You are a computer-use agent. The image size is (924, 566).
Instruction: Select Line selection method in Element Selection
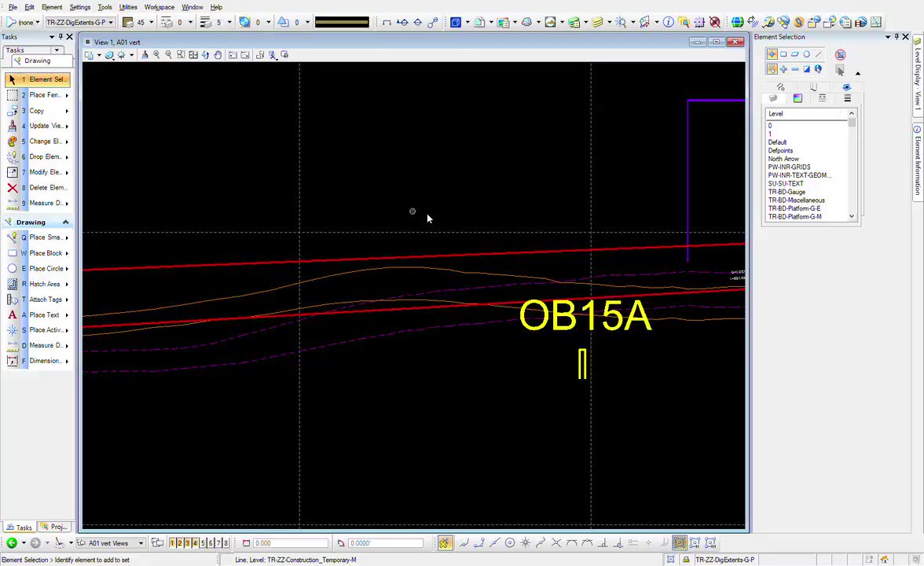tap(818, 54)
